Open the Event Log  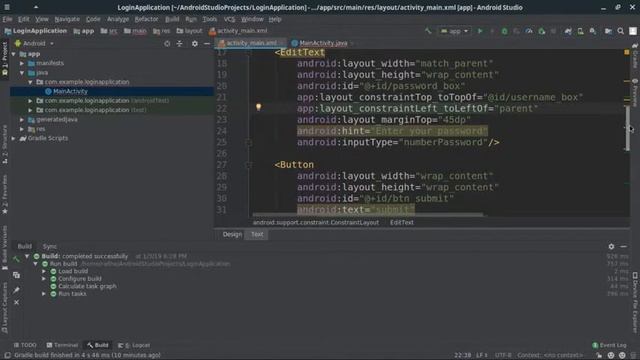pos(609,345)
